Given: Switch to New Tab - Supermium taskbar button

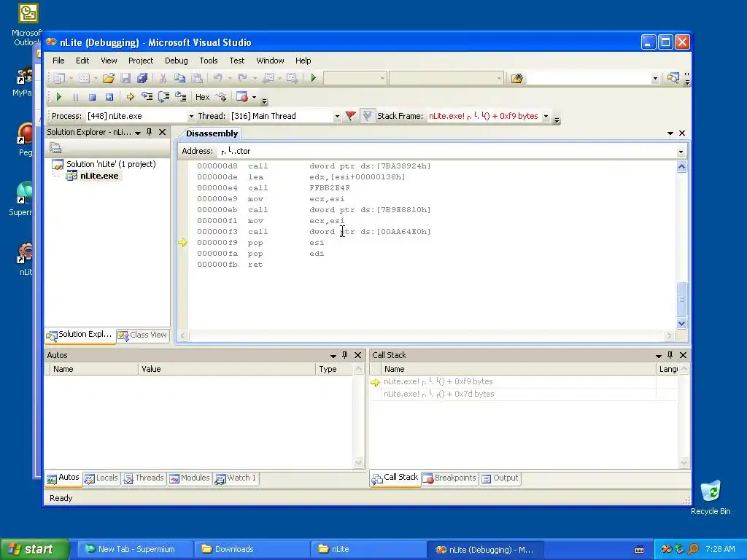Looking at the screenshot, I should (x=136, y=550).
